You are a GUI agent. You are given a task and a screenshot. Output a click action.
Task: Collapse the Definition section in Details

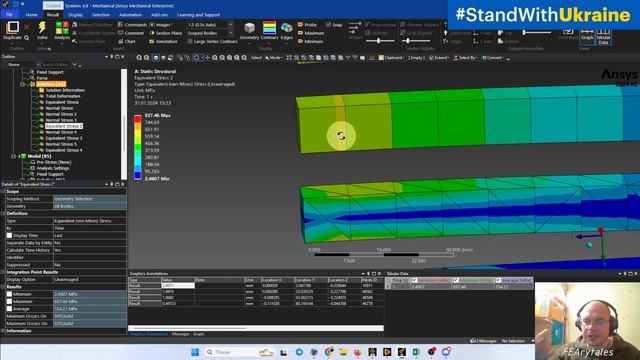(3, 213)
